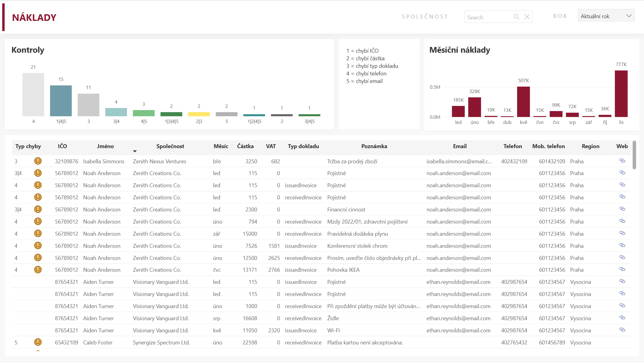Open the web link in Aiden Turner's Wi-Fi row

[x=622, y=330]
